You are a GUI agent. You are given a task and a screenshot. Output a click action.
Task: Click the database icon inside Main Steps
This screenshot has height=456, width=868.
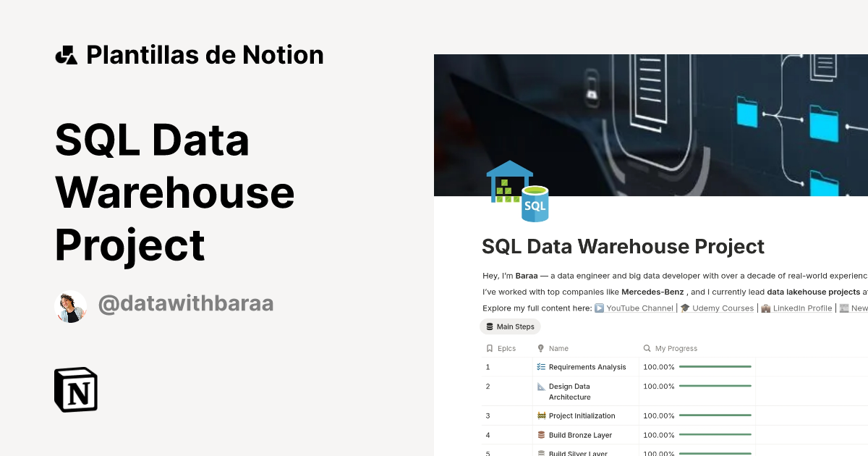[490, 326]
